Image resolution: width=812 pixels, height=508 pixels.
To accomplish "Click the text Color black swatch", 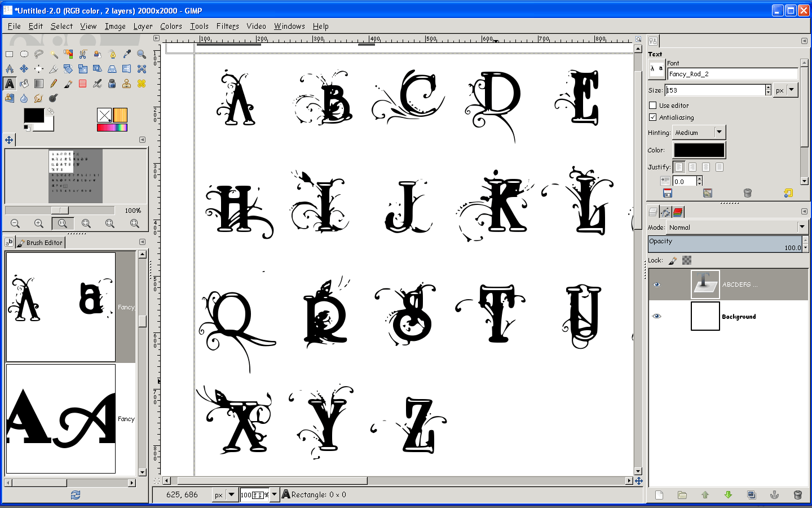I will pos(699,150).
